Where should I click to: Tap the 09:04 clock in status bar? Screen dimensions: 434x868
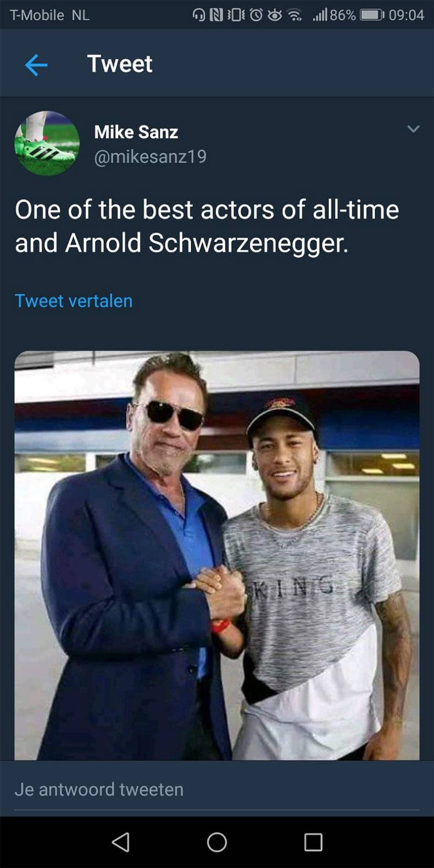(407, 15)
